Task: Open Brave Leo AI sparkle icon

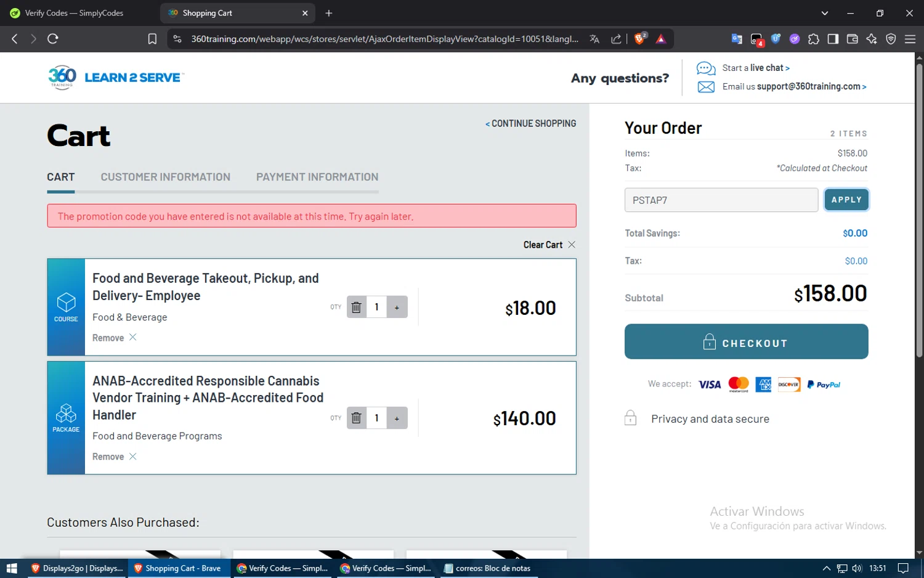Action: (x=872, y=39)
